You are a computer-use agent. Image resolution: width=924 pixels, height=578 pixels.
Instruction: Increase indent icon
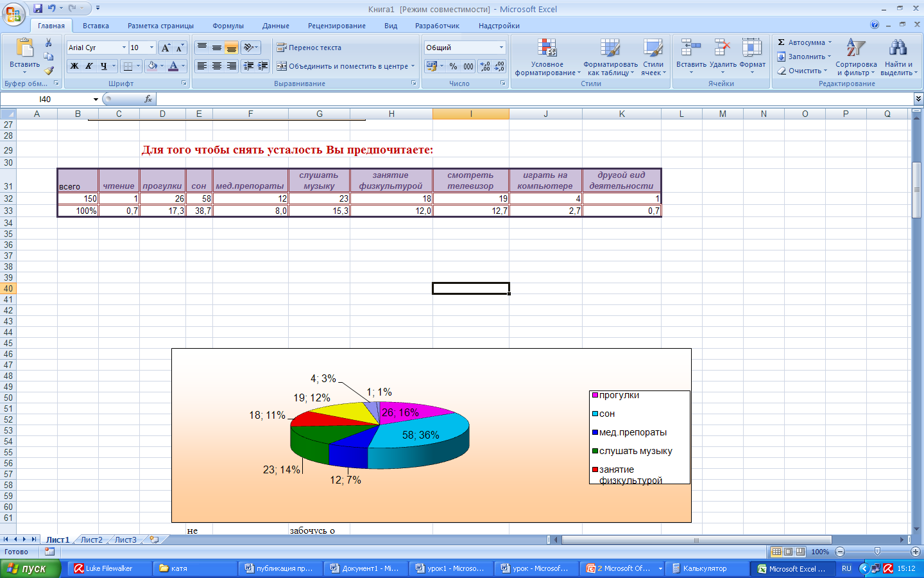click(262, 66)
